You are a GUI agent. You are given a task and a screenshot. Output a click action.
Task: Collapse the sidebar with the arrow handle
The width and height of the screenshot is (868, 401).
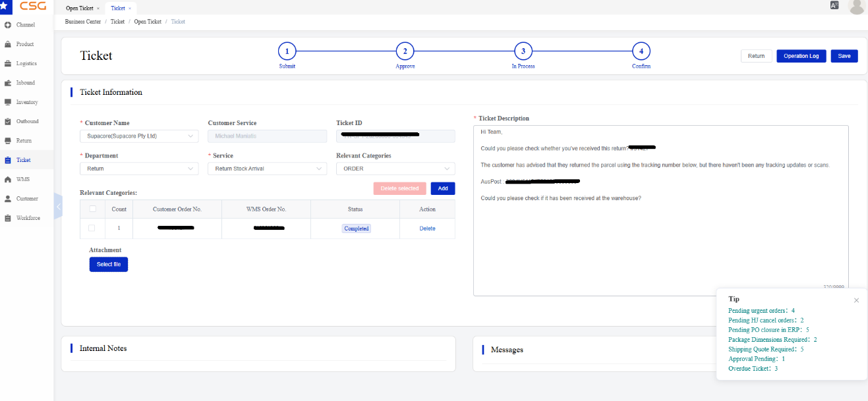click(x=58, y=207)
